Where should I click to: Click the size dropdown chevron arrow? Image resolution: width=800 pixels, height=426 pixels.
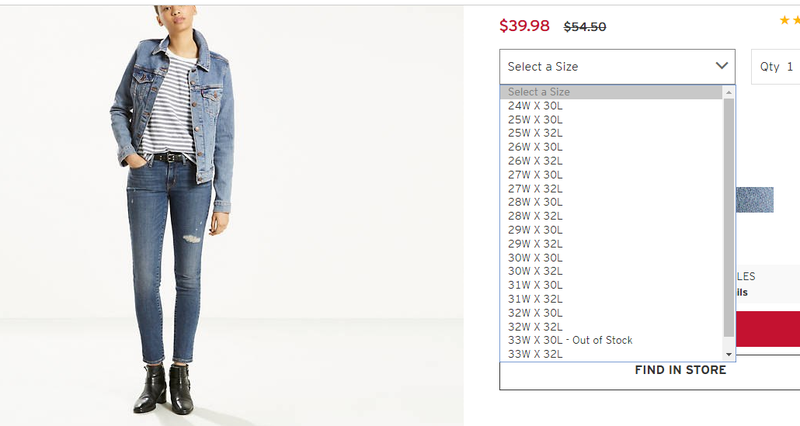(723, 66)
